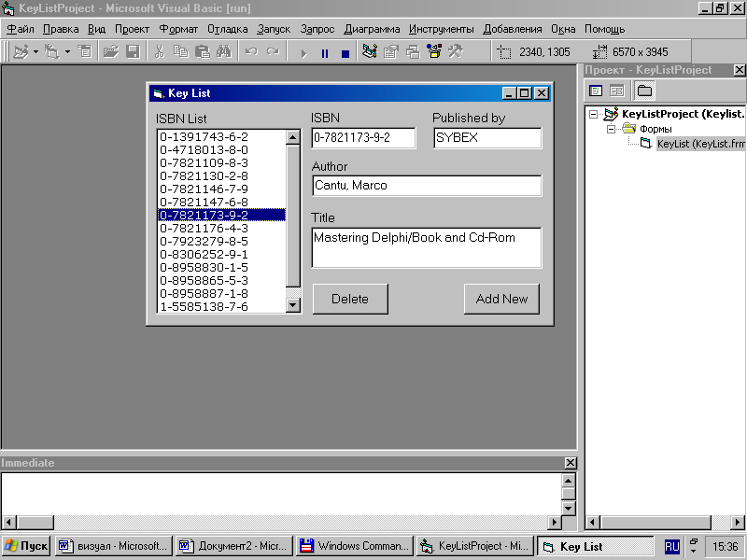Click the Redo arrow icon
Image resolution: width=747 pixels, height=560 pixels.
click(273, 51)
